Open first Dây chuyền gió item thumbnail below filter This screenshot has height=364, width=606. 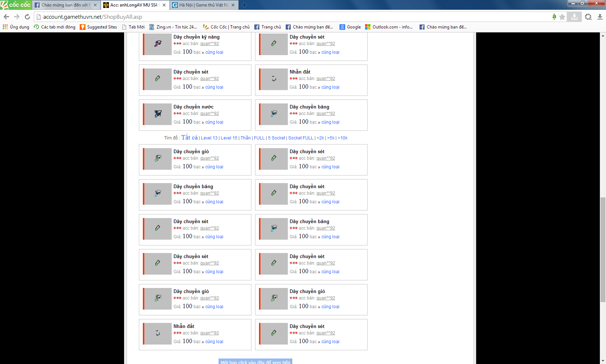click(x=158, y=159)
